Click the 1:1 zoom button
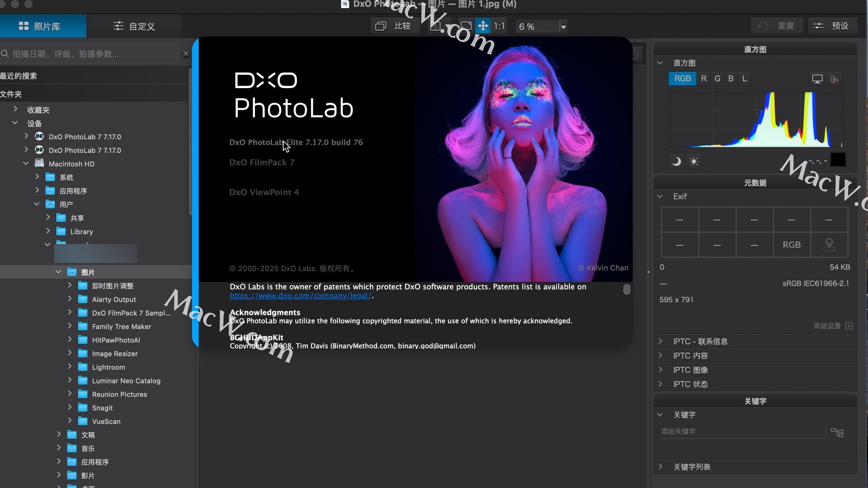Image resolution: width=868 pixels, height=488 pixels. 499,26
